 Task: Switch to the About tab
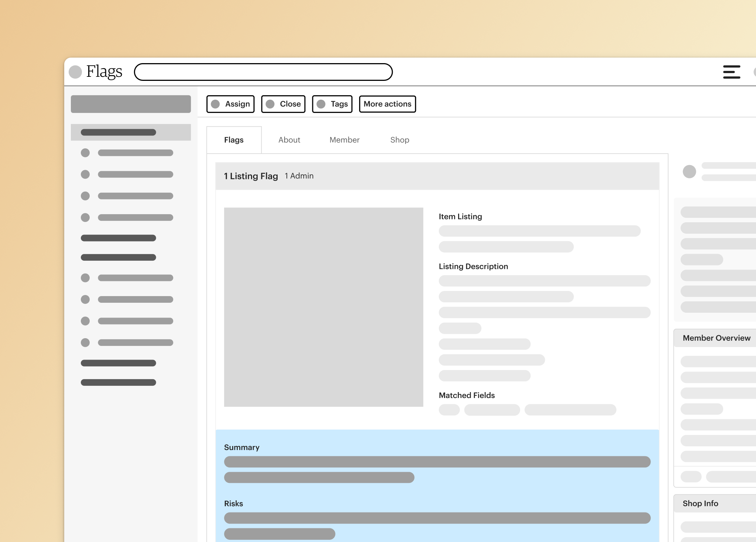(x=289, y=140)
